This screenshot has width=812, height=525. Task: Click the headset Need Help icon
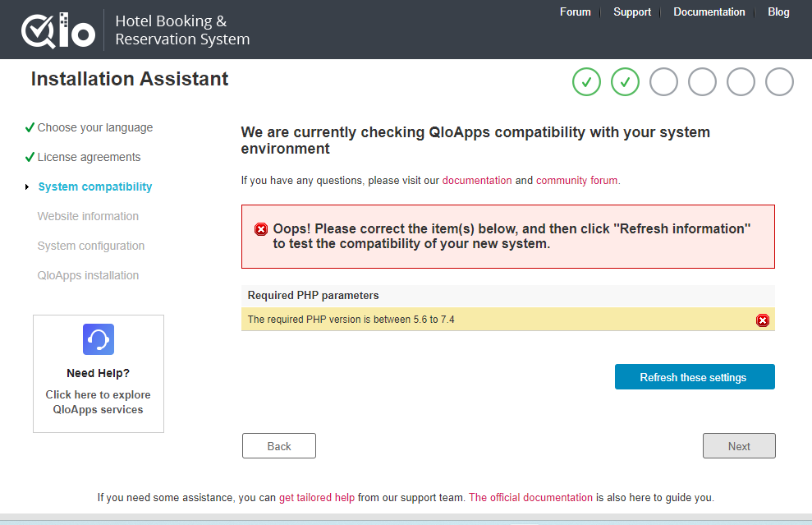99,339
